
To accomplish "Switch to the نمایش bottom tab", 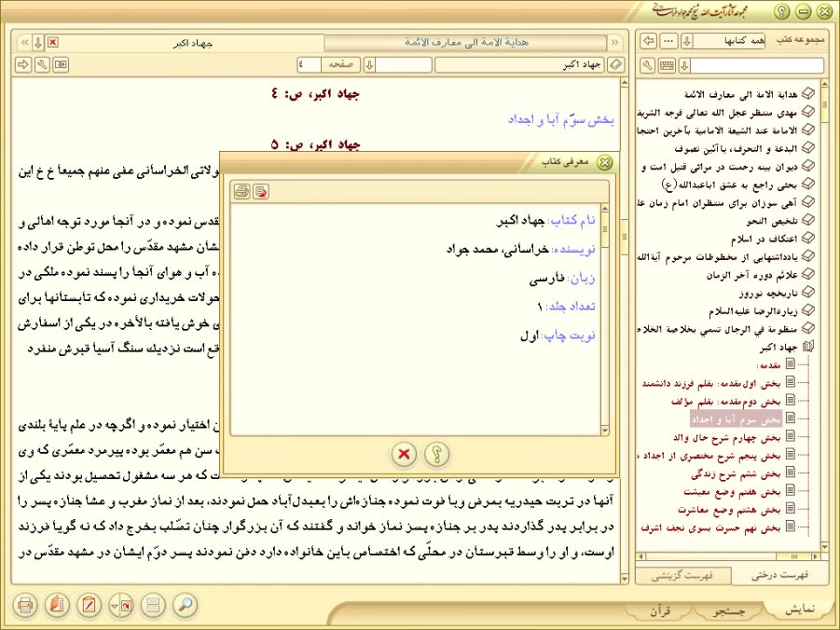I will pyautogui.click(x=800, y=609).
